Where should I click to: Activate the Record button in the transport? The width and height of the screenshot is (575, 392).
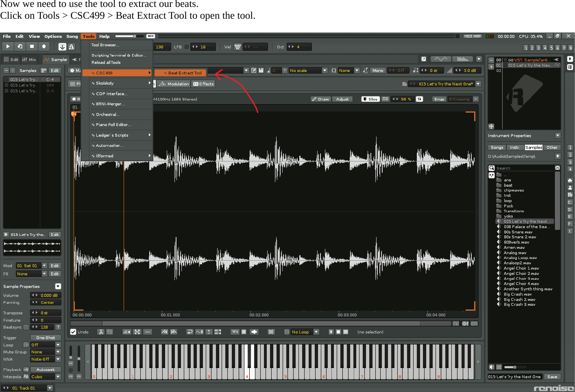pyautogui.click(x=44, y=46)
